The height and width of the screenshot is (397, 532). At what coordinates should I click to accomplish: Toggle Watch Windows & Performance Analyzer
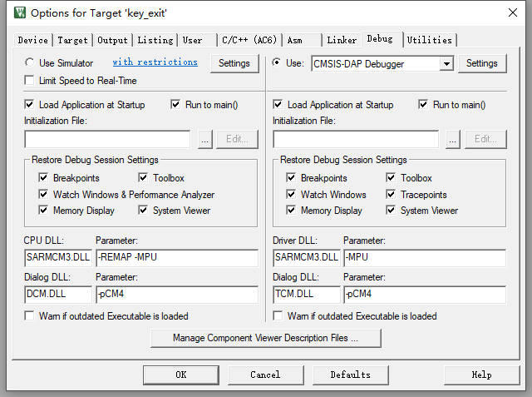click(43, 194)
